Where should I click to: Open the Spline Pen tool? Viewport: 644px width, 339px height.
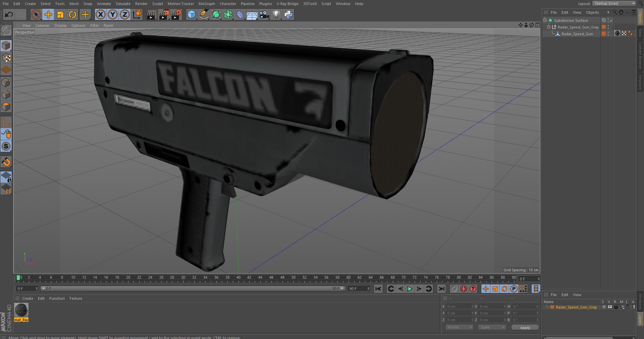coord(204,14)
